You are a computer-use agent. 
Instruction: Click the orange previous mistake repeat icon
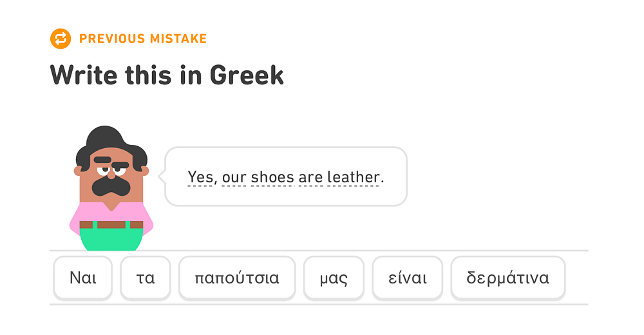pos(60,39)
